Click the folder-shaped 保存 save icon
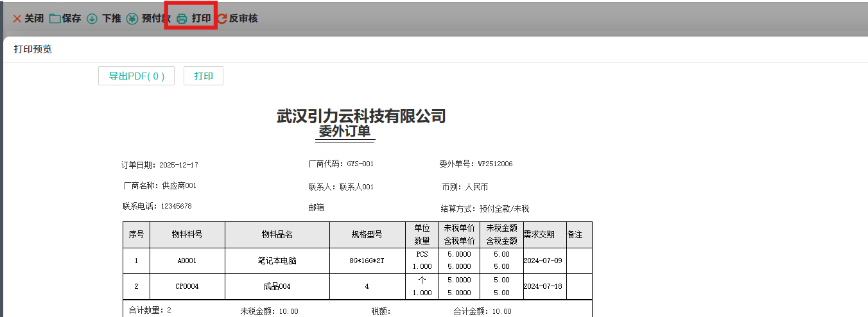This screenshot has width=868, height=317. click(55, 19)
